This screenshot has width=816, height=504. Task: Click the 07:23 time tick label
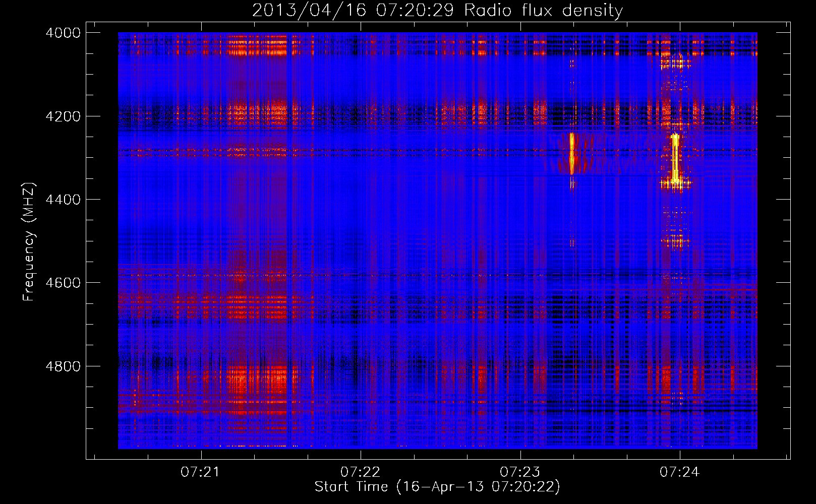(x=520, y=472)
